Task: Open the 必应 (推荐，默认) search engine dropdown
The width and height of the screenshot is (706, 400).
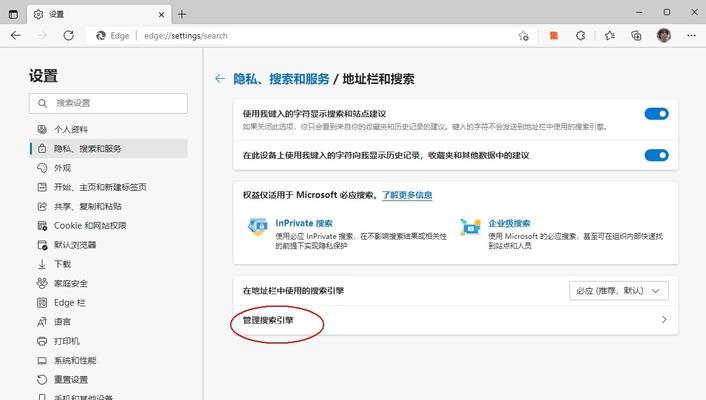Action: tap(619, 291)
